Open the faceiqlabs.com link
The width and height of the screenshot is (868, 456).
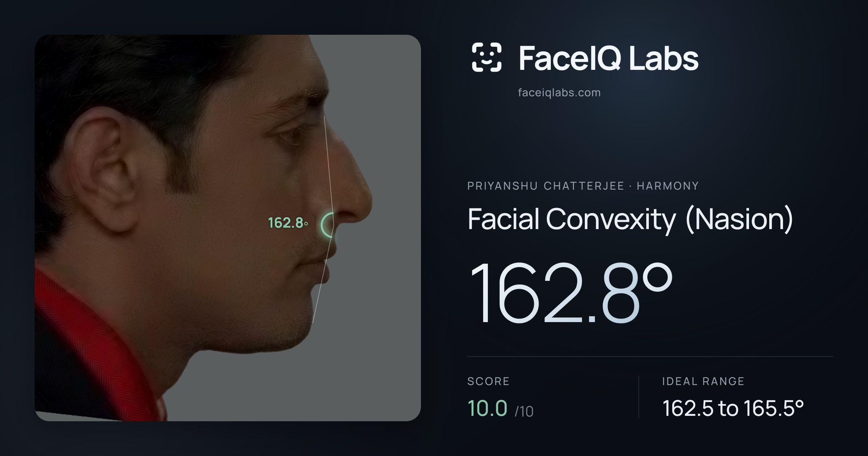click(x=559, y=93)
